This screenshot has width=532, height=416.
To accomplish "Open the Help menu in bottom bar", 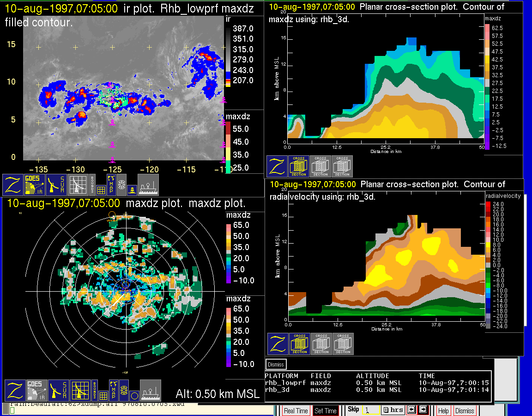I will point(443,410).
